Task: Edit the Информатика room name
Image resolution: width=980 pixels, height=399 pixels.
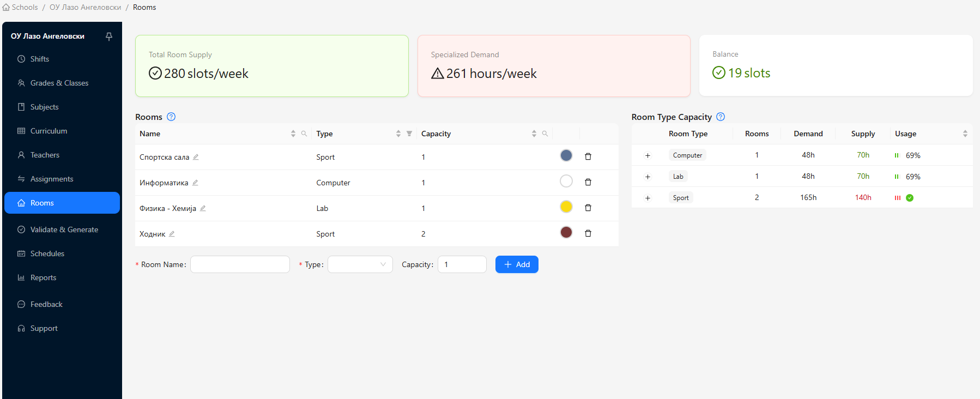Action: (195, 183)
